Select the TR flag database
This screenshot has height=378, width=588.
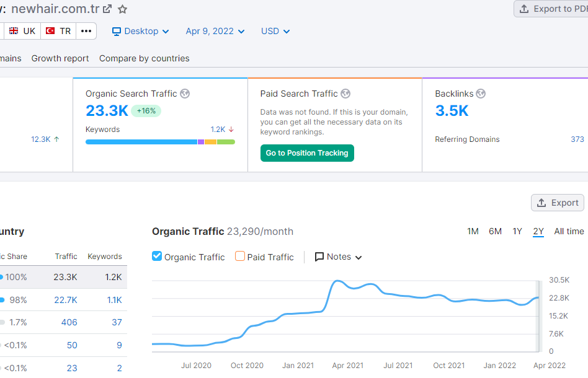coord(58,31)
